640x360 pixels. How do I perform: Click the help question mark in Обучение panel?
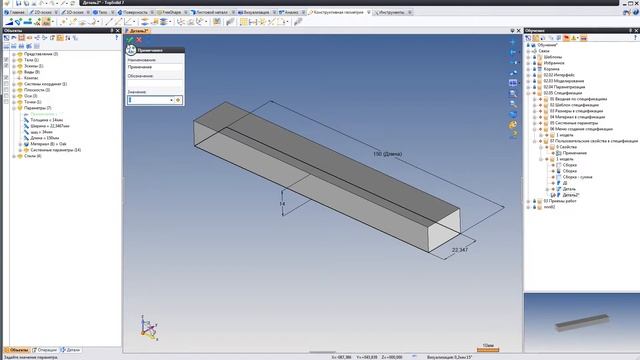[635, 38]
